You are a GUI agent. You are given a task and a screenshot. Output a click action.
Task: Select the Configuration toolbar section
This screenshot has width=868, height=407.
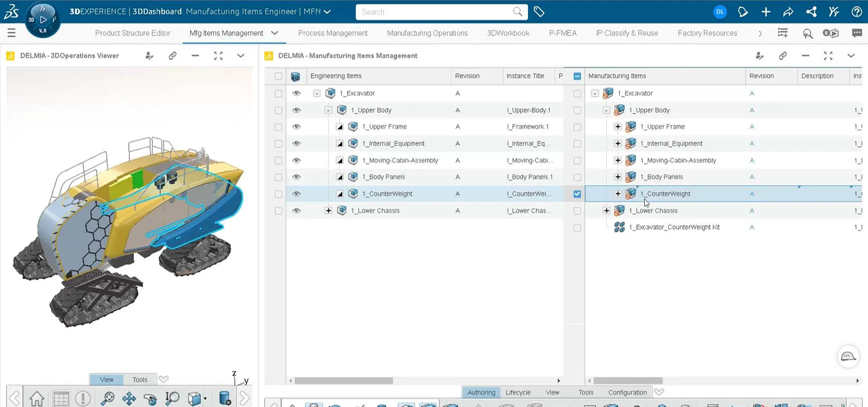pyautogui.click(x=627, y=393)
